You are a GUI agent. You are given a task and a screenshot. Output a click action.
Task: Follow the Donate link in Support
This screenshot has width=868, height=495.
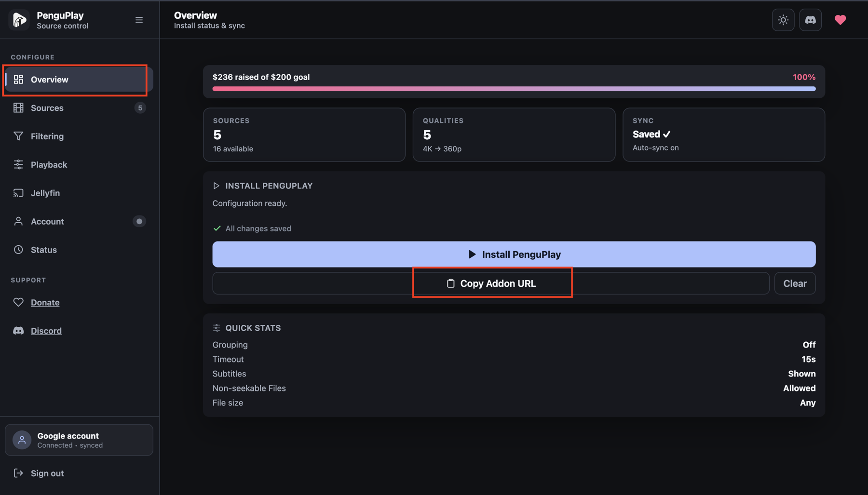(45, 303)
